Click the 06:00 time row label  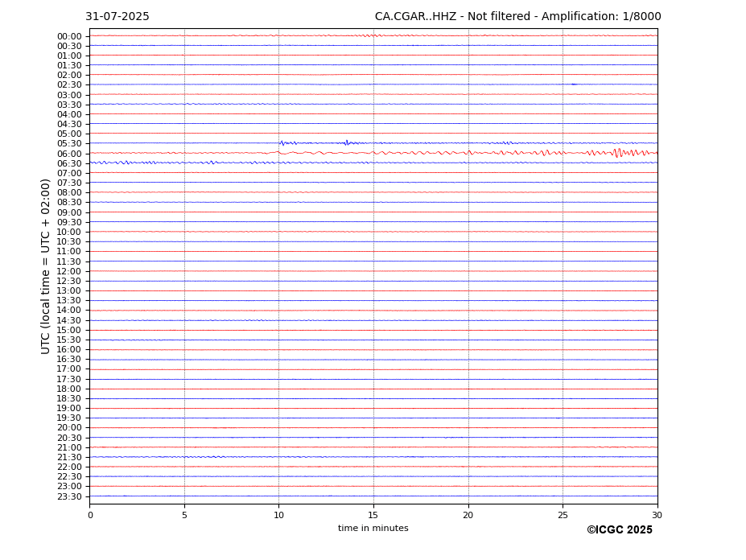click(69, 154)
